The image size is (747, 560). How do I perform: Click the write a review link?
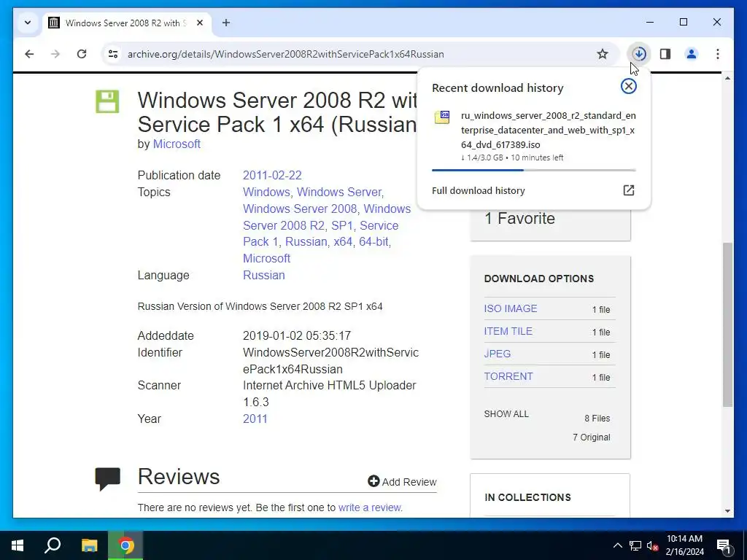(370, 507)
